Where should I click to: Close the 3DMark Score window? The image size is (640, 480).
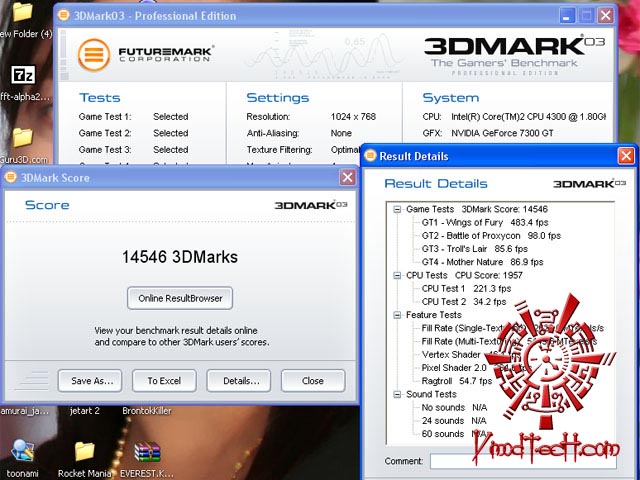click(347, 177)
